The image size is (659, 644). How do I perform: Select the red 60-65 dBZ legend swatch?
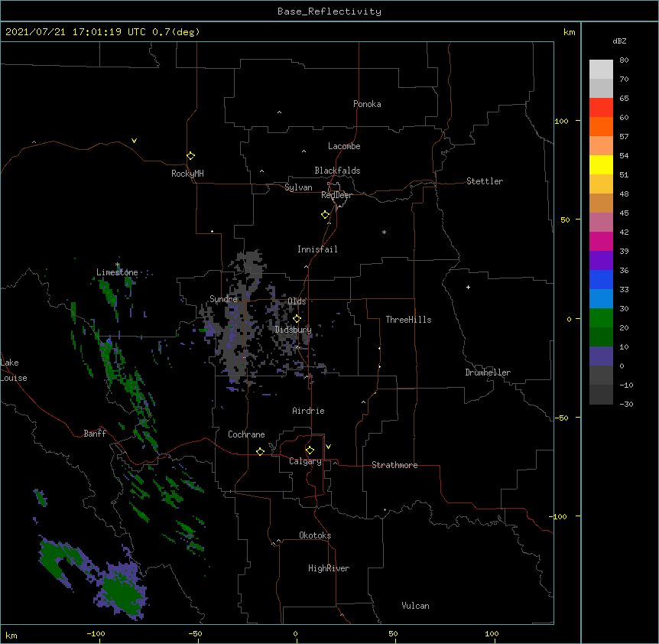(x=601, y=108)
